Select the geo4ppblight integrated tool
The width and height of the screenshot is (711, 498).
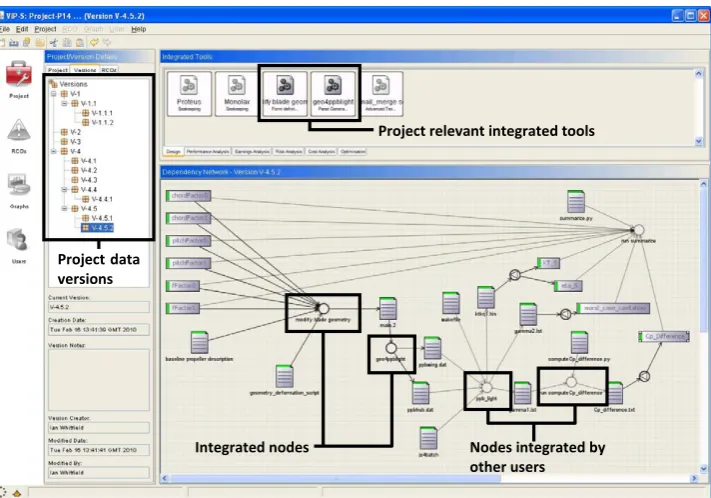click(x=333, y=94)
